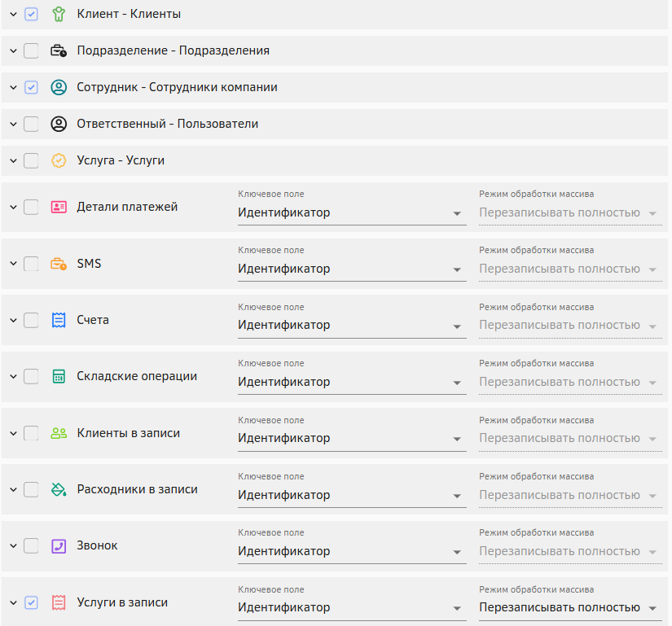The image size is (672, 626).
Task: Expand the Клиенты в записи row chevron
Action: tap(13, 433)
